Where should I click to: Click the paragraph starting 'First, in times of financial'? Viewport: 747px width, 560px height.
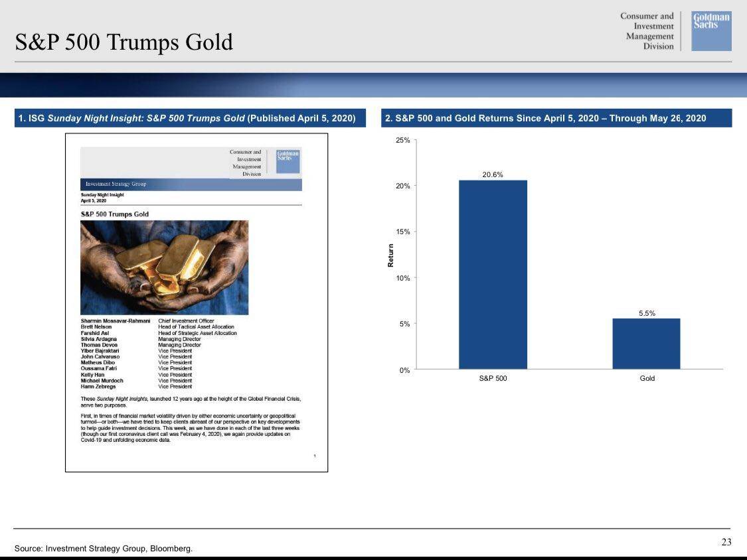point(191,428)
